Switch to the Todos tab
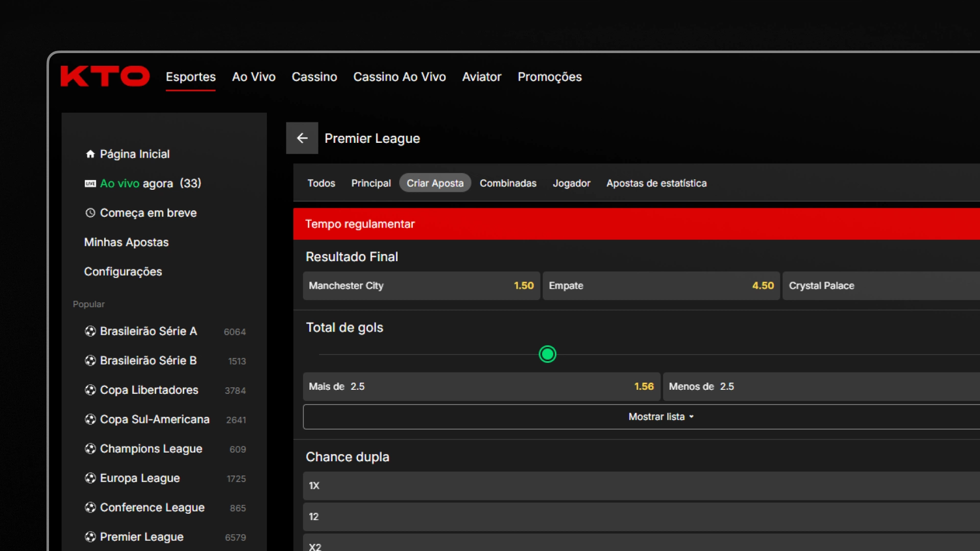Image resolution: width=980 pixels, height=551 pixels. 321,183
